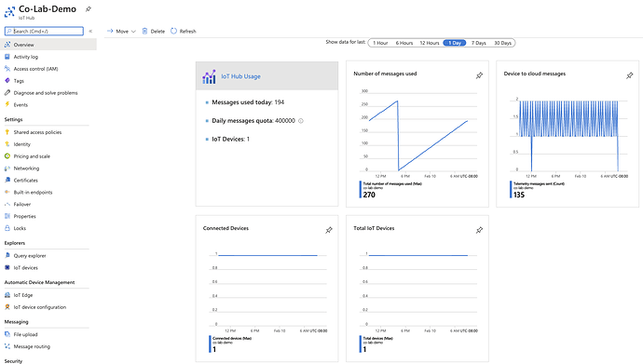Click the Activity log icon
Viewport: 643px width, 364px height.
tap(7, 57)
